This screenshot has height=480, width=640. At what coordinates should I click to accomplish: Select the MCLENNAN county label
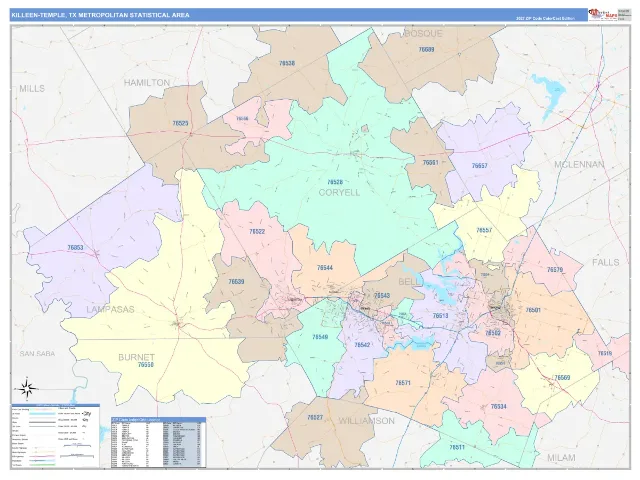point(579,164)
